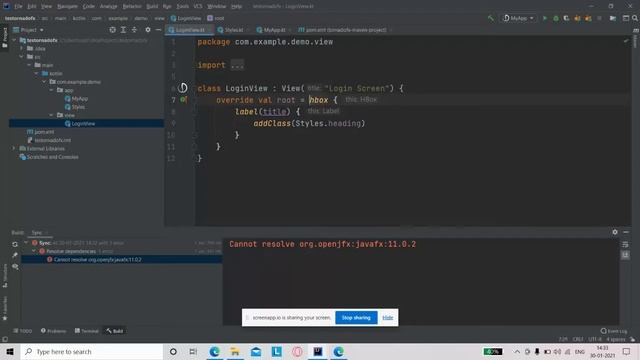Run with coverage icon in toolbar
This screenshot has width=640, height=360.
pos(566,18)
